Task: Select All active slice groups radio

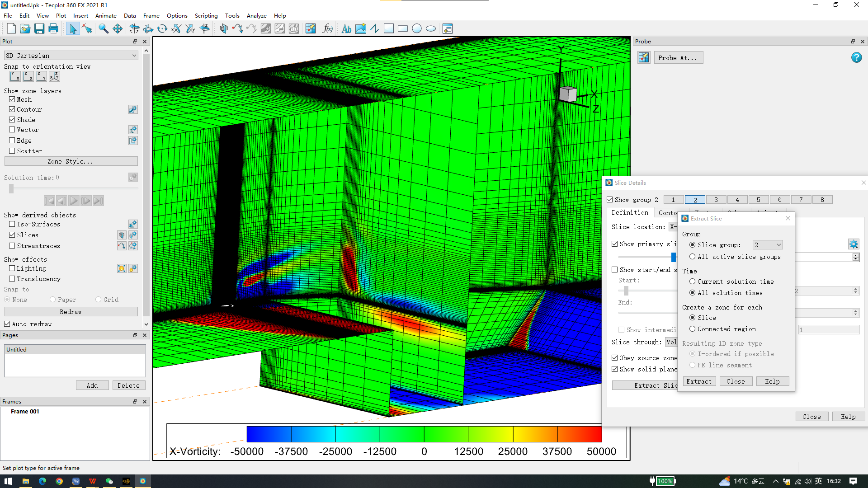Action: [692, 257]
